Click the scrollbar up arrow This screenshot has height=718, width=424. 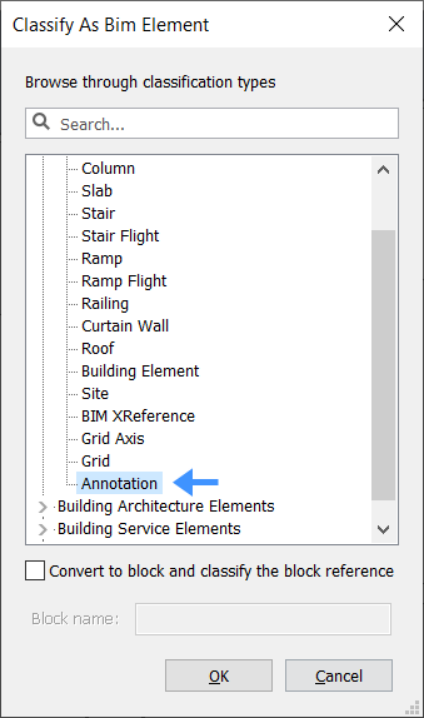pyautogui.click(x=383, y=170)
